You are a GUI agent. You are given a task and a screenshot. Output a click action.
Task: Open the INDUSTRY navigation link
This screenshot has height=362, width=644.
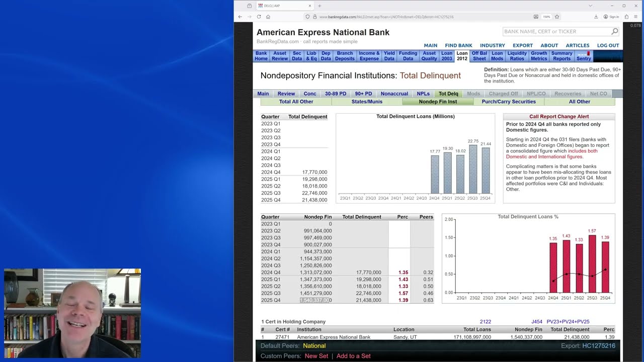[x=493, y=45]
